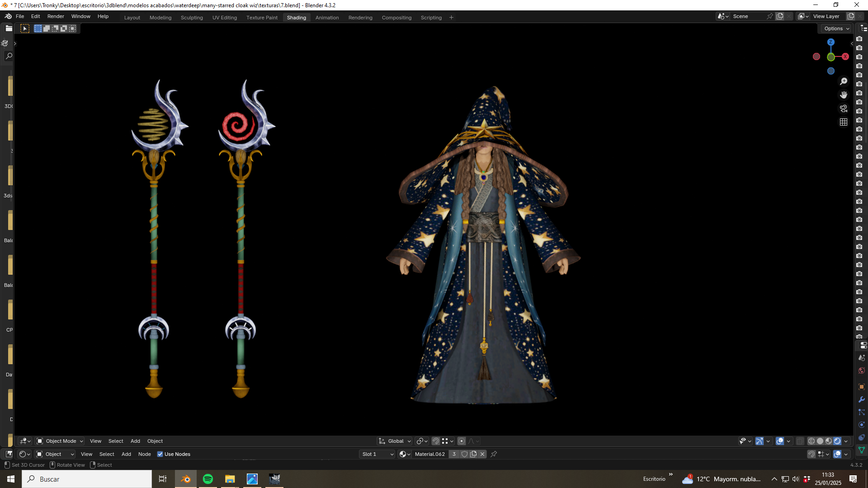Select solid viewport shading
The width and height of the screenshot is (868, 488).
(x=820, y=441)
